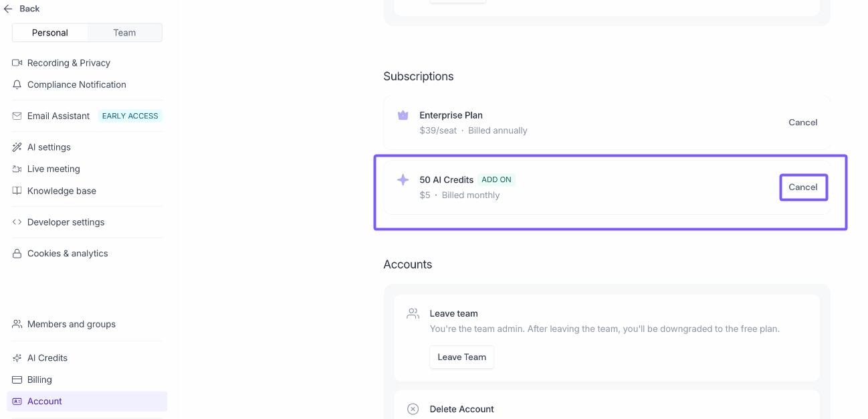Screen dimensions: 868x419
Task: Click the AI Credits sparkle icon in sidebar
Action: click(17, 358)
